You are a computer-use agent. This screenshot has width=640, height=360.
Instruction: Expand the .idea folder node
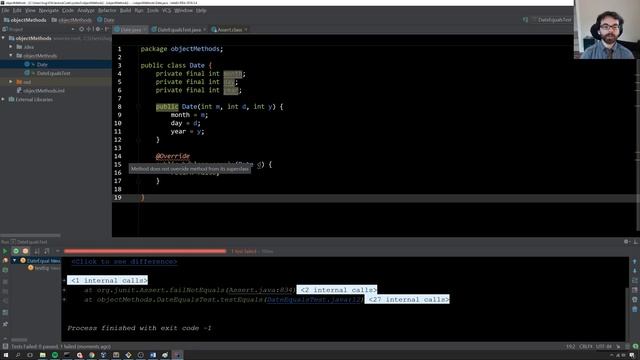point(11,47)
